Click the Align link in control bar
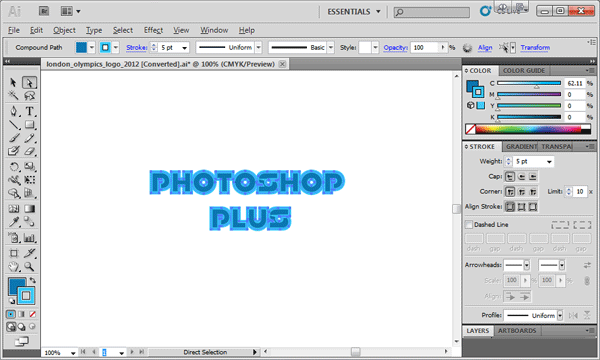Viewport: 600px width, 360px height. click(x=485, y=47)
